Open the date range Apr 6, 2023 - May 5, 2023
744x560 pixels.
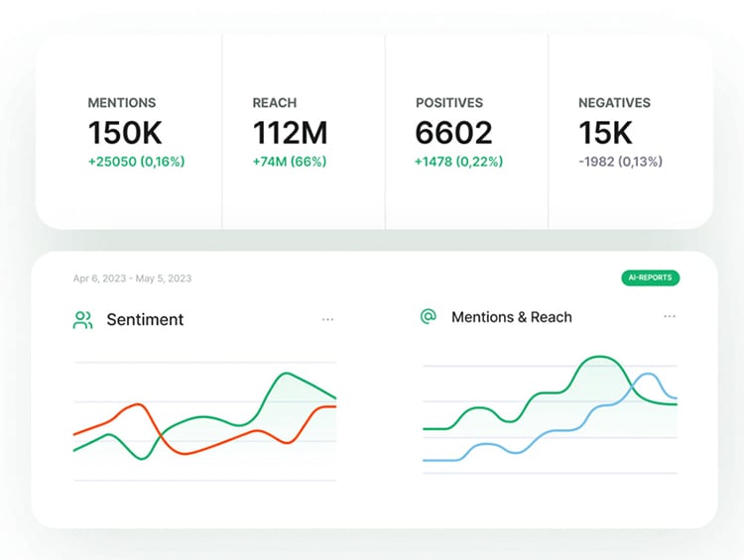pyautogui.click(x=132, y=279)
